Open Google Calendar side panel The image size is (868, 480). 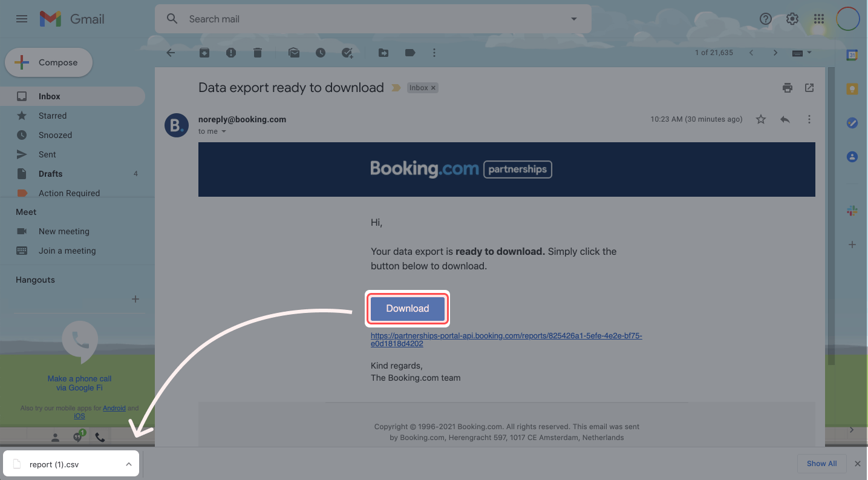(x=852, y=54)
